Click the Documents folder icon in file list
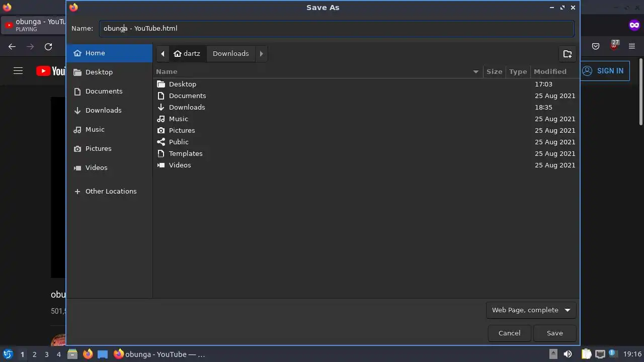644x362 pixels. click(x=161, y=96)
